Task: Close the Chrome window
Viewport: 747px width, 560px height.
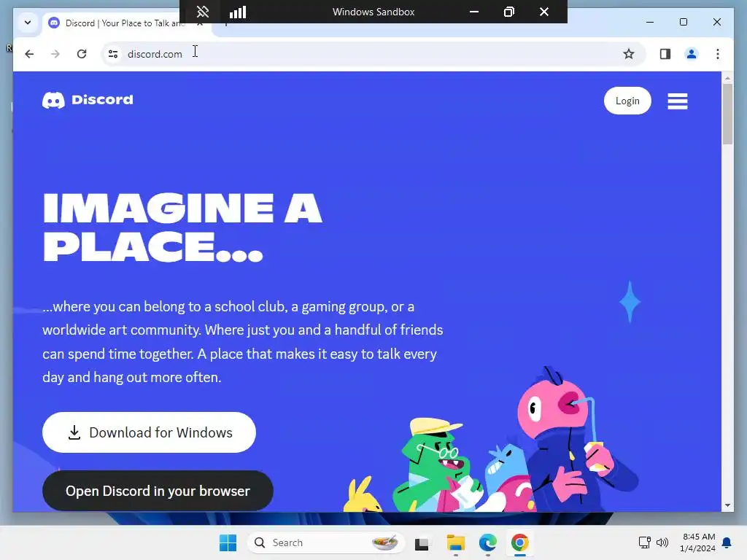Action: click(716, 22)
